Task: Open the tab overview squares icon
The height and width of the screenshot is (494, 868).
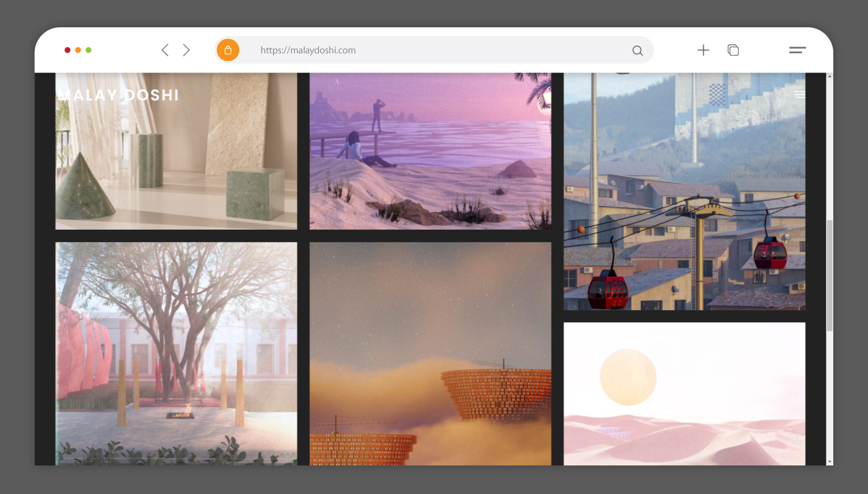Action: [x=733, y=50]
